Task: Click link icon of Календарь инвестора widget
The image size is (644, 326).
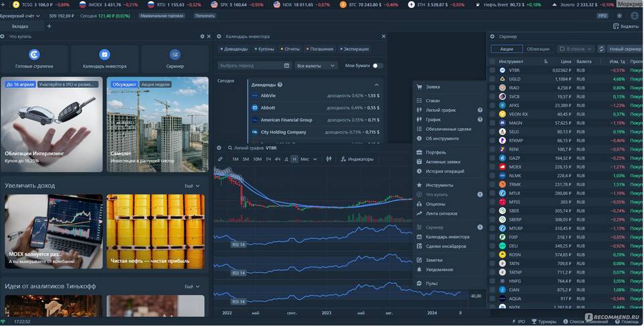Action: 219,36
